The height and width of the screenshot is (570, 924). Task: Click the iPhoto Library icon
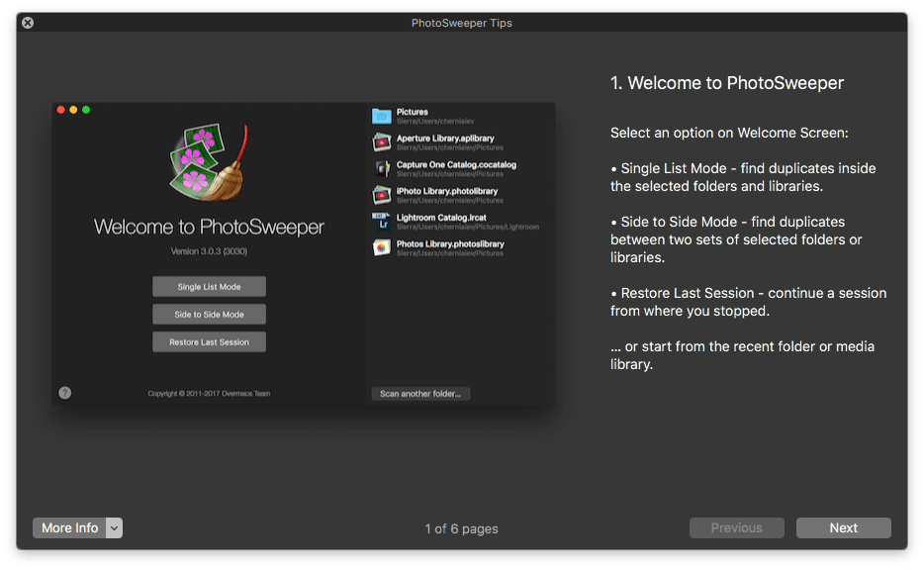point(382,195)
